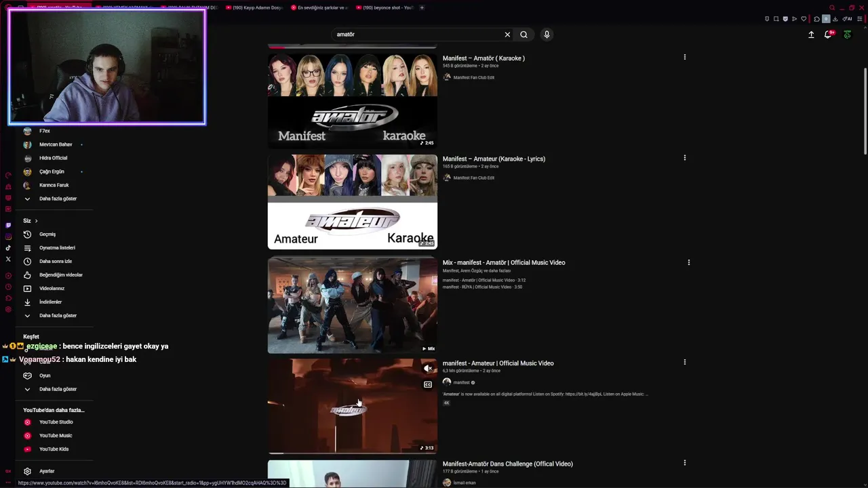This screenshot has height=488, width=868.
Task: Open the more options menu for Mix - manifest
Action: 689,262
